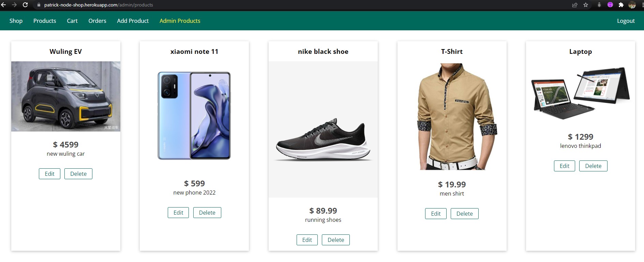Go to the Add Product page

(x=133, y=21)
